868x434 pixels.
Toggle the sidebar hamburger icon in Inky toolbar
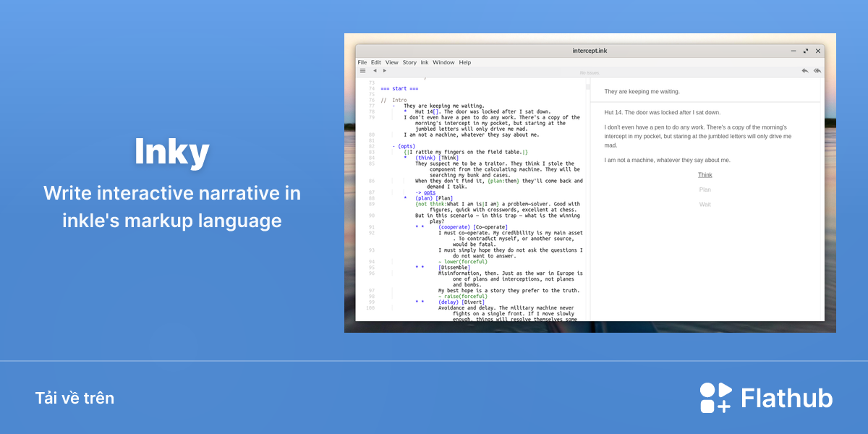tap(362, 71)
